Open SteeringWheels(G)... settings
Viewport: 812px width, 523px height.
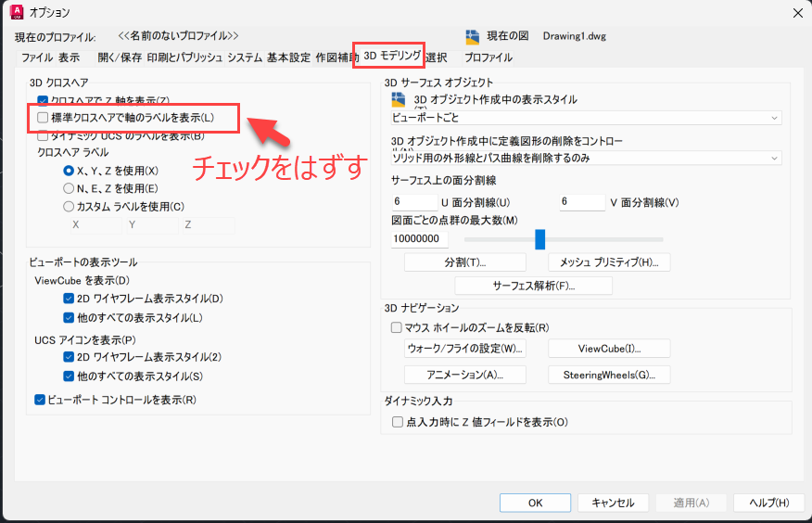coord(609,375)
